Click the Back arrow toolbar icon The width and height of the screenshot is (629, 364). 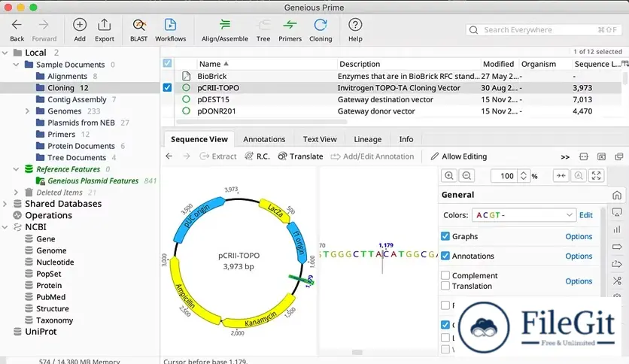[x=17, y=25]
